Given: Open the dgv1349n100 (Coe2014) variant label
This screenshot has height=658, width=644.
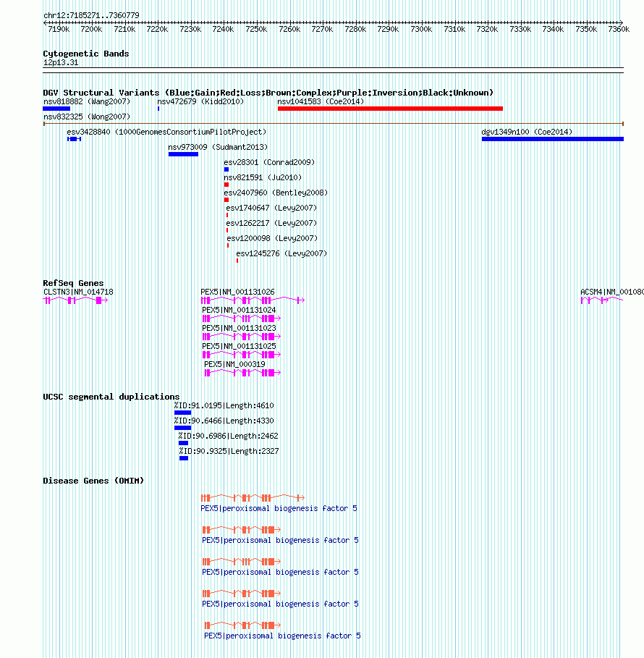Looking at the screenshot, I should coord(527,132).
